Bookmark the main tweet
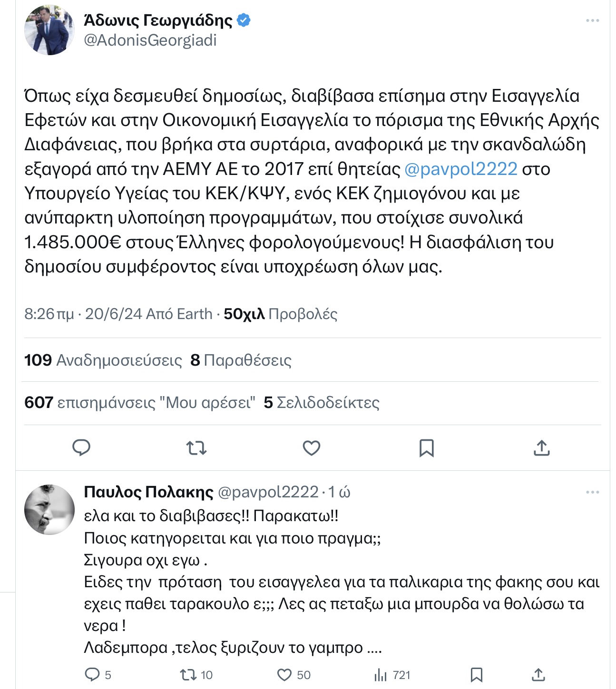This screenshot has width=616, height=689. point(426,447)
